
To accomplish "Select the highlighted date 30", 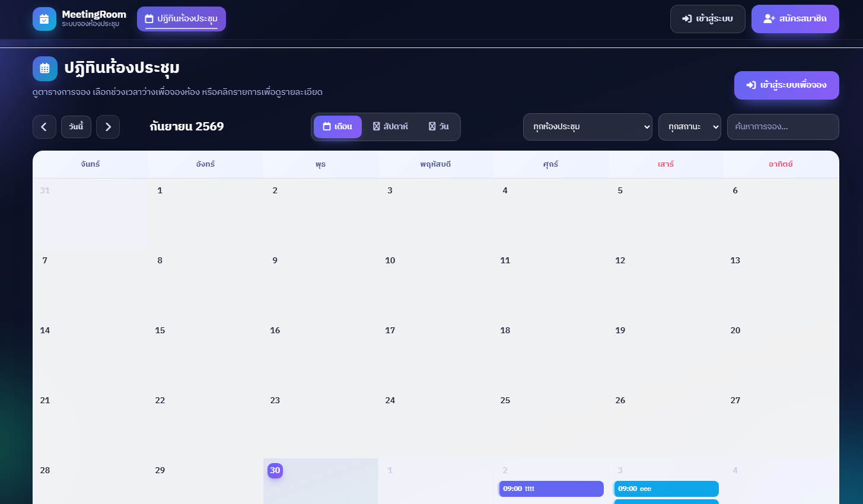I will point(275,471).
